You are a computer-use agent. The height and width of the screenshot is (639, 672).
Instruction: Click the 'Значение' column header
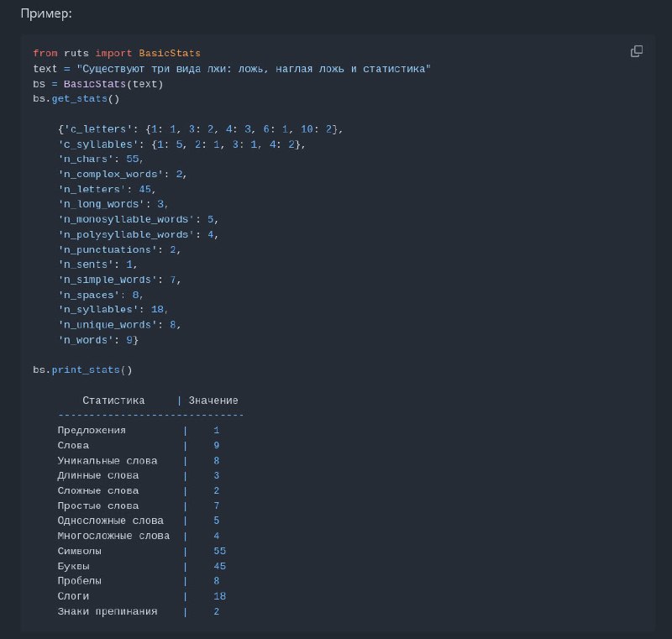click(213, 401)
